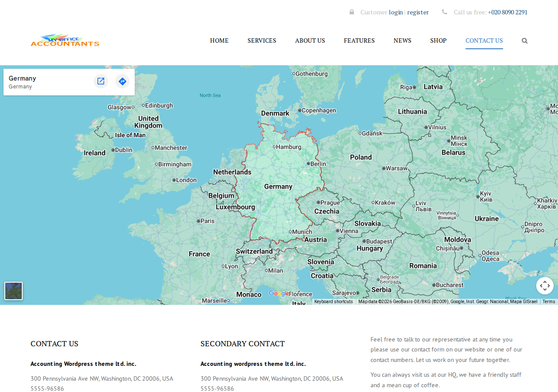The height and width of the screenshot is (392, 558).
Task: Visit the Shop page
Action: pos(439,41)
